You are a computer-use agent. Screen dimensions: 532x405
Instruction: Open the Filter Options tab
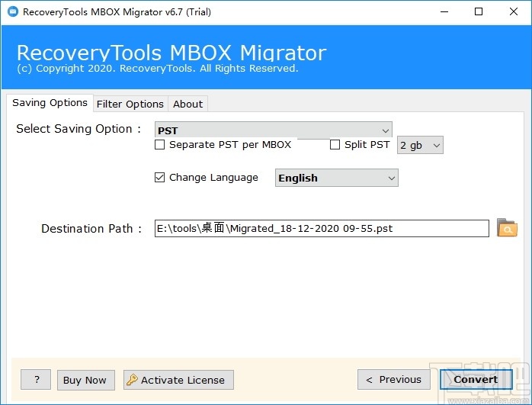click(x=130, y=104)
